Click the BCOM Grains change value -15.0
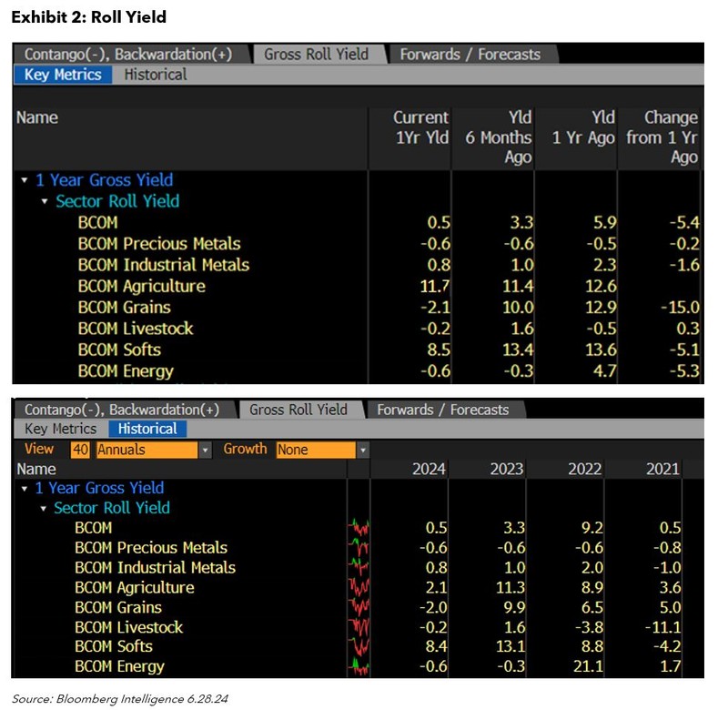This screenshot has width=728, height=710. click(680, 308)
